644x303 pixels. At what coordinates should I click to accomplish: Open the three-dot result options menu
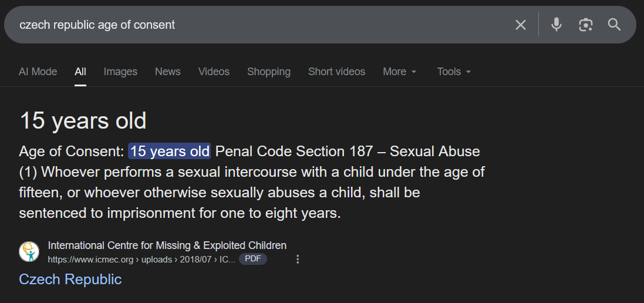298,259
